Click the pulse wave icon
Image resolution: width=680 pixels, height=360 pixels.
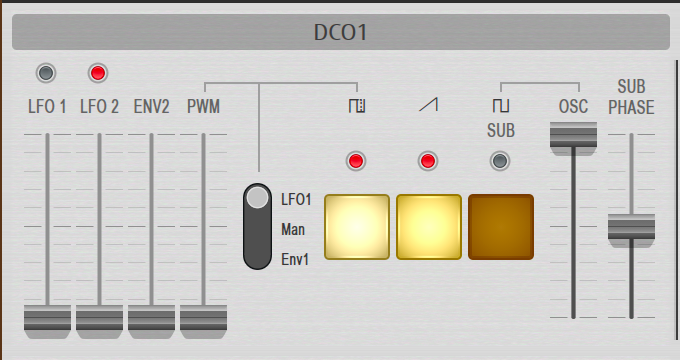tap(357, 106)
